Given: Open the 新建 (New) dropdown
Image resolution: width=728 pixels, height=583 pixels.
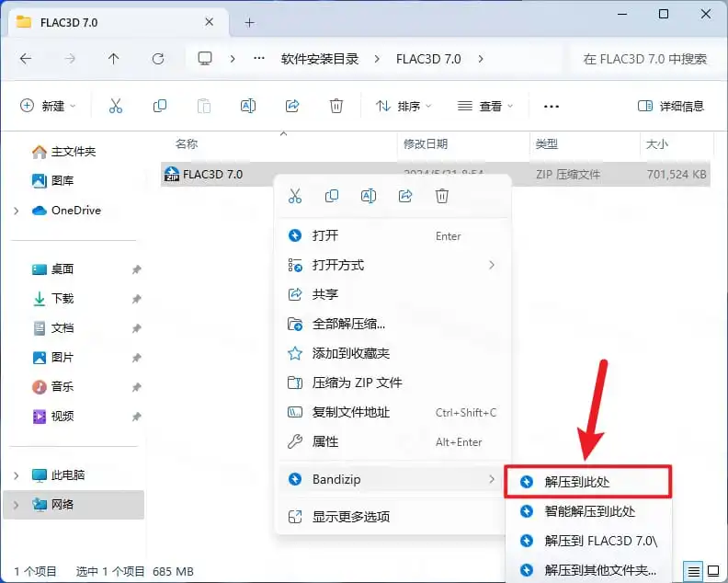Looking at the screenshot, I should tap(48, 106).
